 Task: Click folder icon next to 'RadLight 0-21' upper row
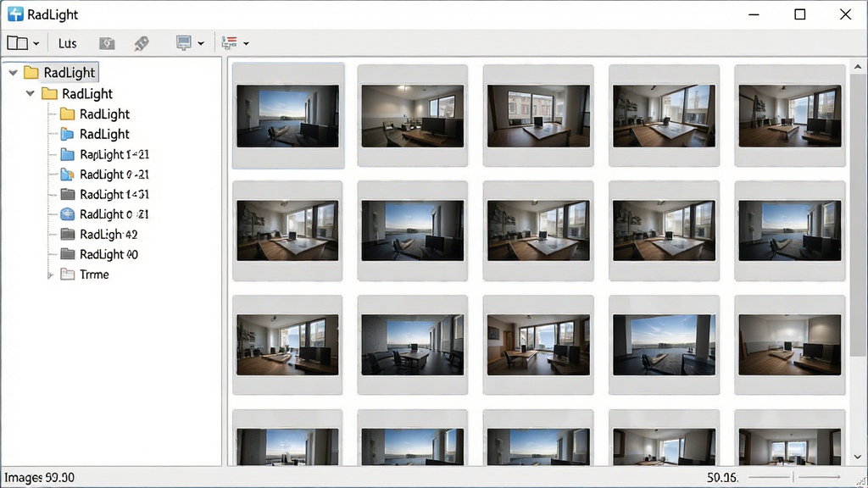pyautogui.click(x=68, y=175)
